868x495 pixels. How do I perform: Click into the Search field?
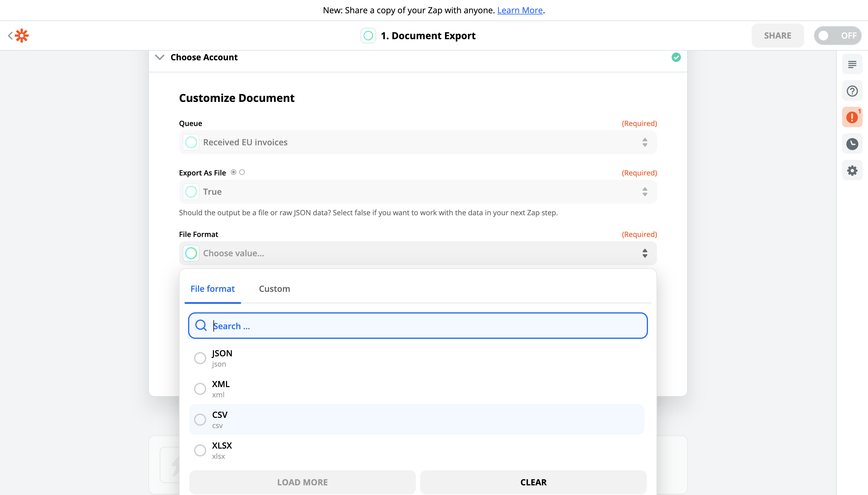coord(417,326)
